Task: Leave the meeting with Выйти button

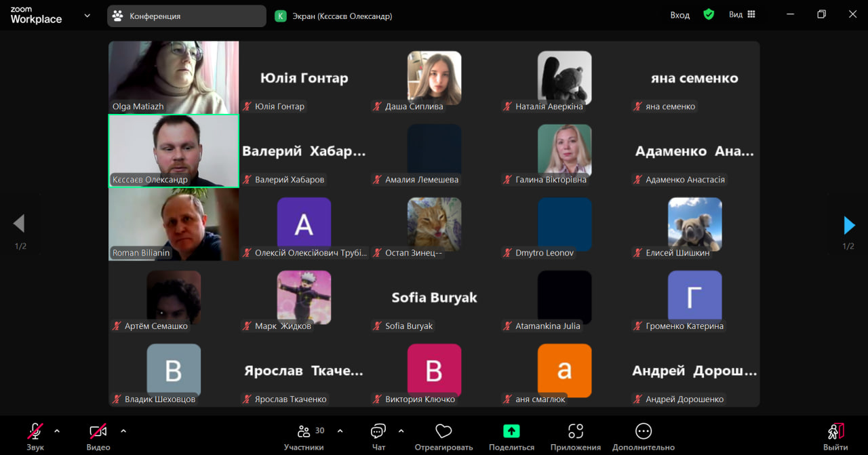Action: coord(835,437)
